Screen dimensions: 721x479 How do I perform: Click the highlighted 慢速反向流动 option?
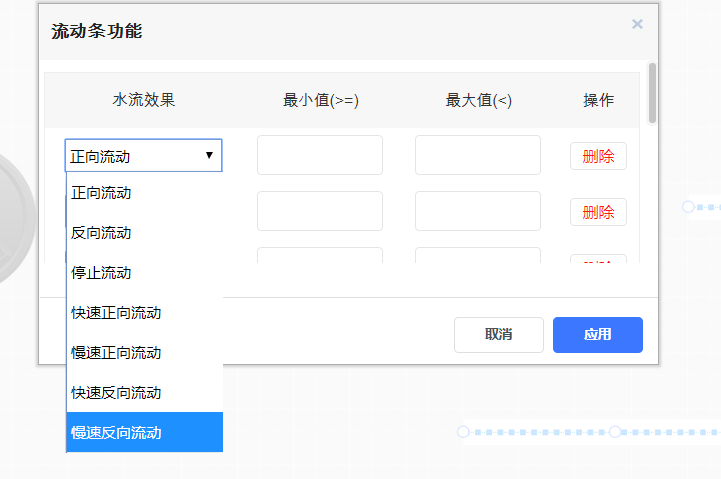144,433
